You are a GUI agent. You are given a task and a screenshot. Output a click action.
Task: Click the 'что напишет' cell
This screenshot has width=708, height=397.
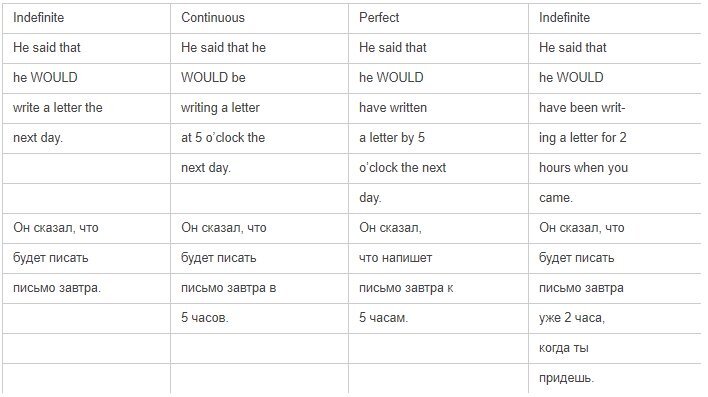click(438, 258)
